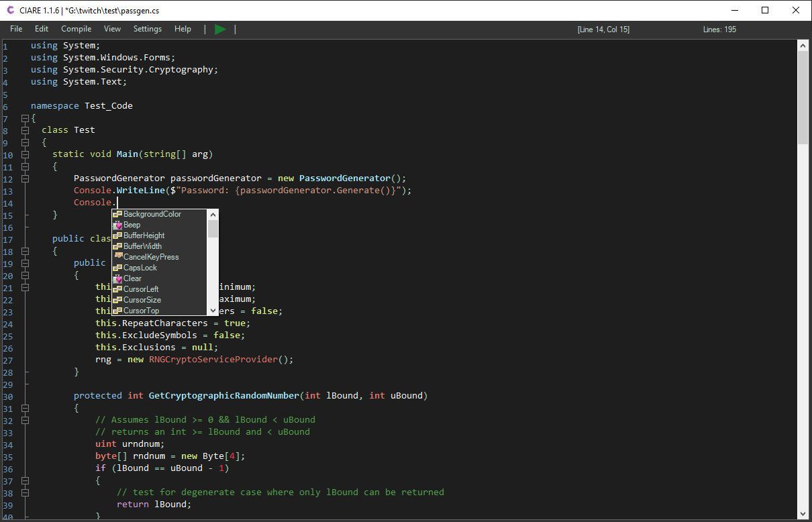Collapse the fold marker on line 12
812x522 pixels.
[x=25, y=178]
